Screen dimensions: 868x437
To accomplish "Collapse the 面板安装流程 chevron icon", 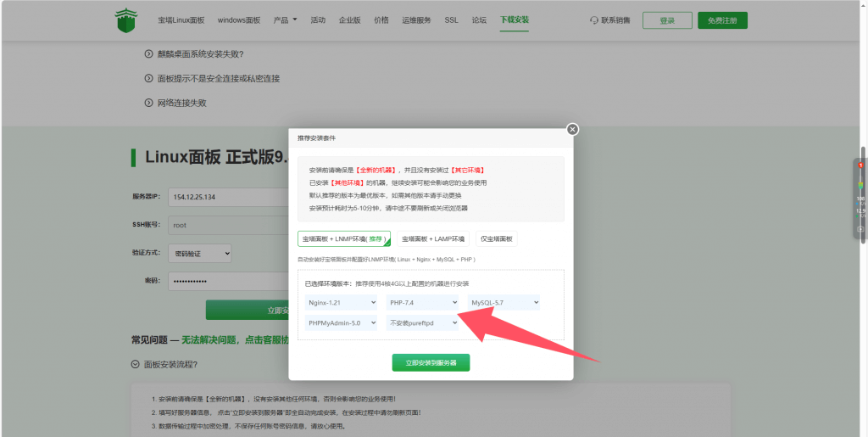I will pos(135,364).
